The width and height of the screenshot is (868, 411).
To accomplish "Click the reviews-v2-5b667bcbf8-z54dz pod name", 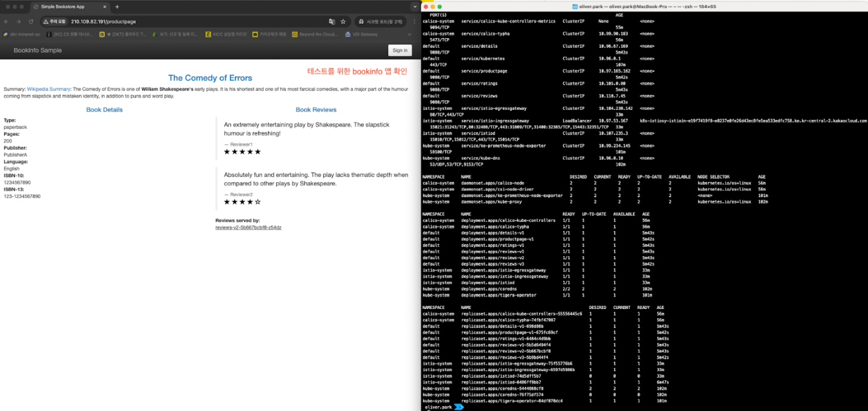I will pos(248,227).
